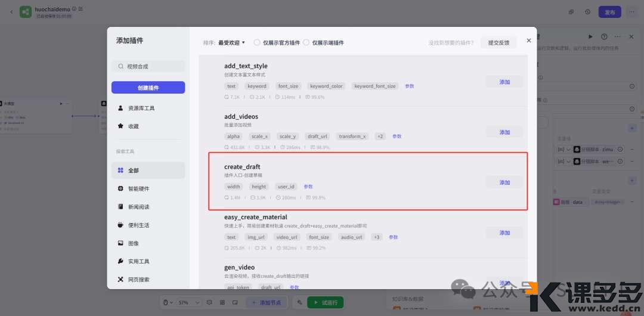This screenshot has width=644, height=316.
Task: Expand 参数 link of add_text_style
Action: tap(410, 86)
